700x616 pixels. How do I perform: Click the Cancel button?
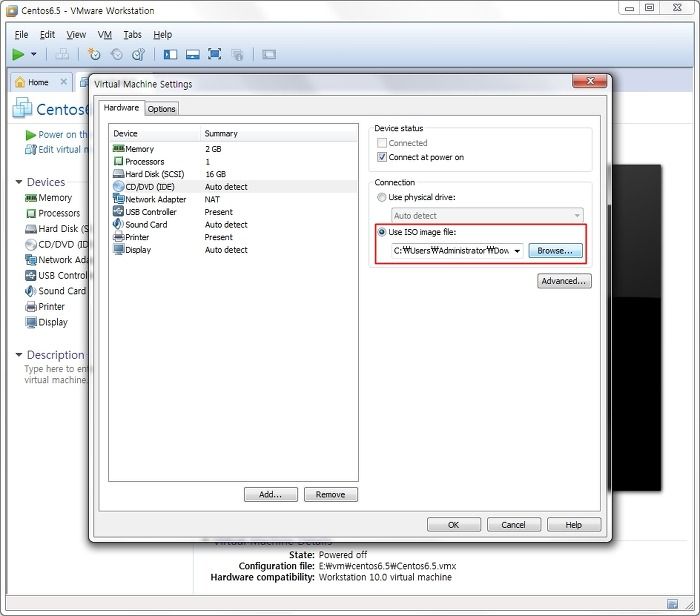[514, 525]
